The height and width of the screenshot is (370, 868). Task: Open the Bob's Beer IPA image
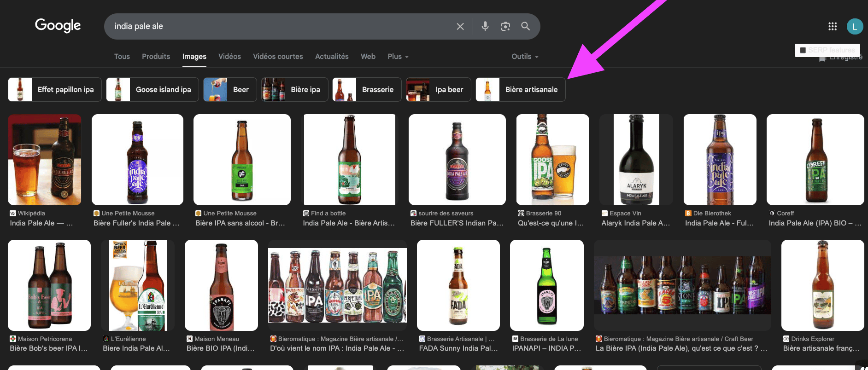point(49,285)
